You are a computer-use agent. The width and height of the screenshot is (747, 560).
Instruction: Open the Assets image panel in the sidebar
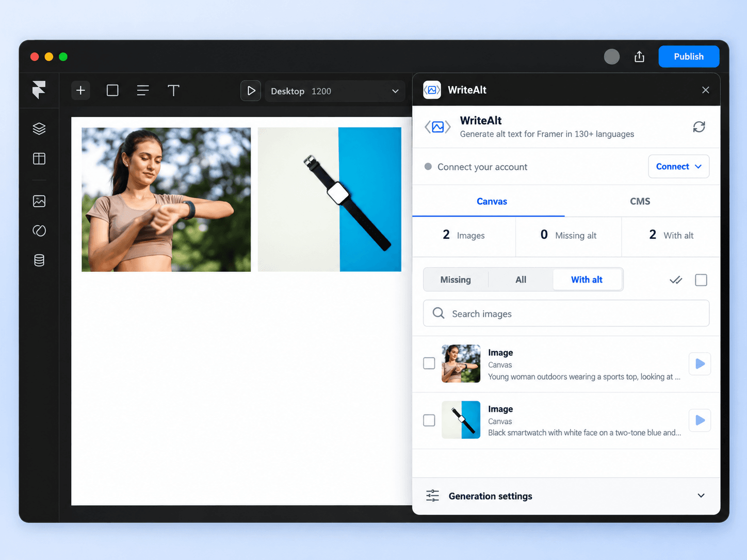click(39, 201)
